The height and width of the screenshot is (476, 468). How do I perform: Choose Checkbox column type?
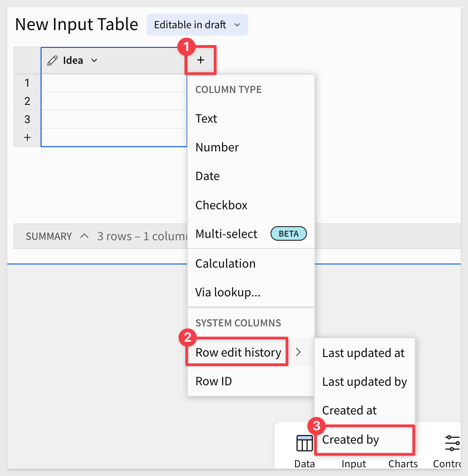coord(251,205)
